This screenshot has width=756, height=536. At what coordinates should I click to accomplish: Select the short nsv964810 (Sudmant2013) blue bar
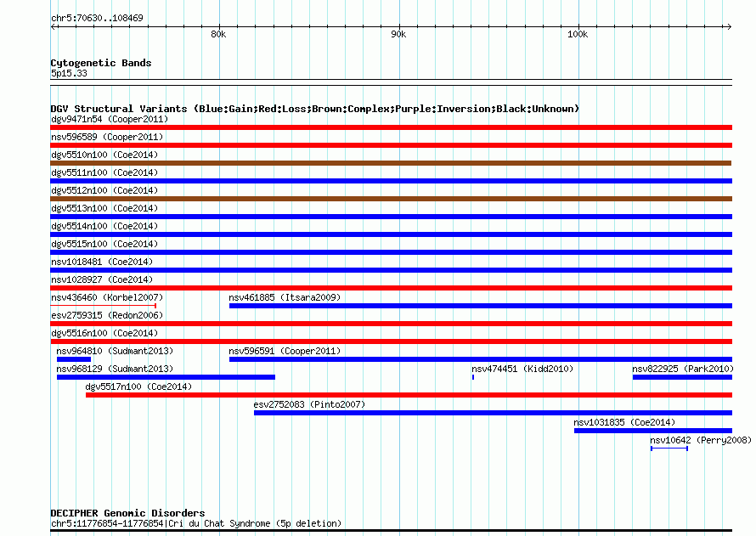pyautogui.click(x=74, y=359)
